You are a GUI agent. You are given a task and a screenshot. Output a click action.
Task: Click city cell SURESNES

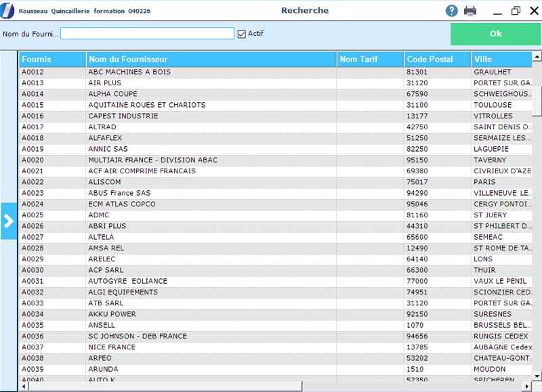click(x=493, y=314)
